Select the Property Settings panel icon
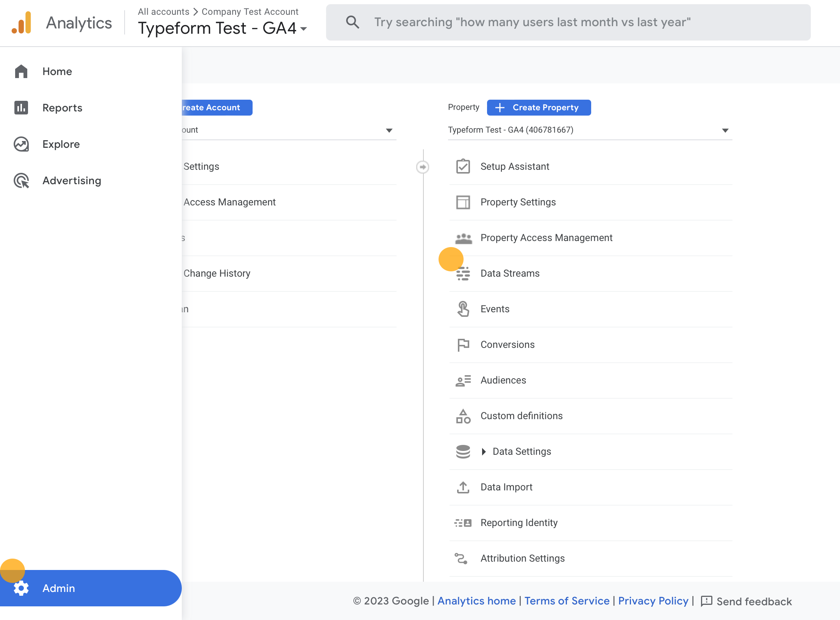 coord(463,202)
